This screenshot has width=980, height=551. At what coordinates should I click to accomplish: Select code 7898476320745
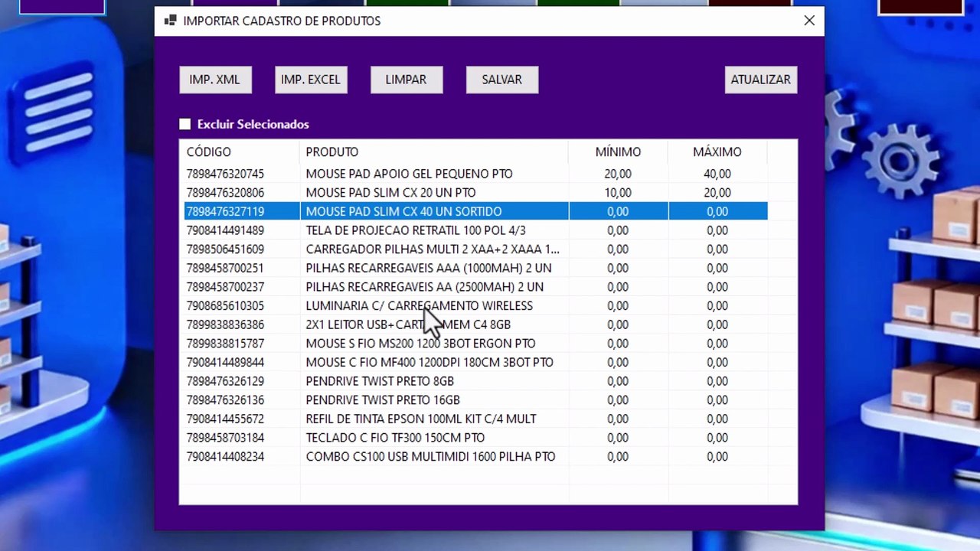point(225,174)
